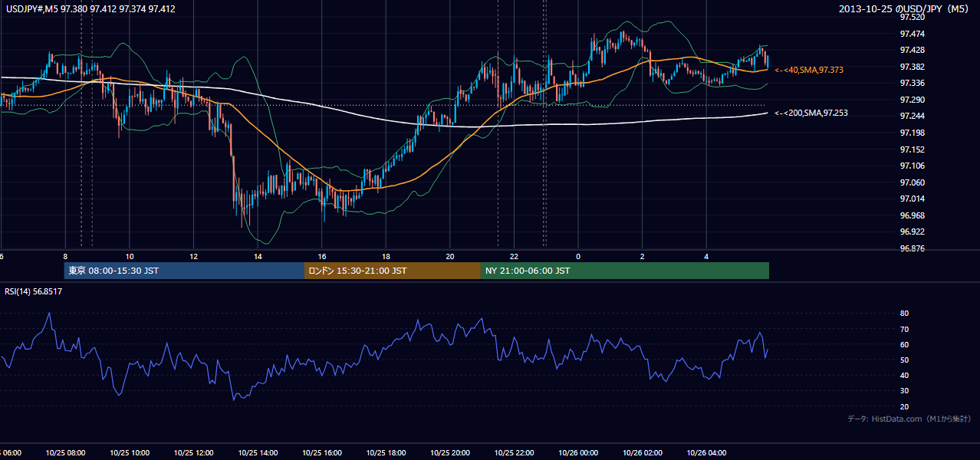The image size is (980, 460).
Task: Click hour tick label 14 under price chart
Action: pyautogui.click(x=258, y=256)
